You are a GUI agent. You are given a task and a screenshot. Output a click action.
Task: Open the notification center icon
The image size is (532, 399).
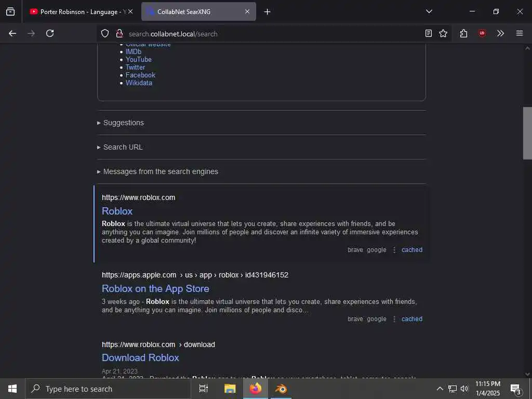(516, 389)
